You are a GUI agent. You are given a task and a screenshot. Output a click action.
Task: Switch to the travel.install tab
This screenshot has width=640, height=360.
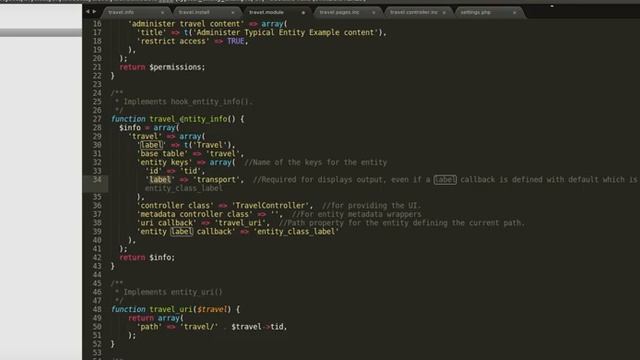click(194, 13)
